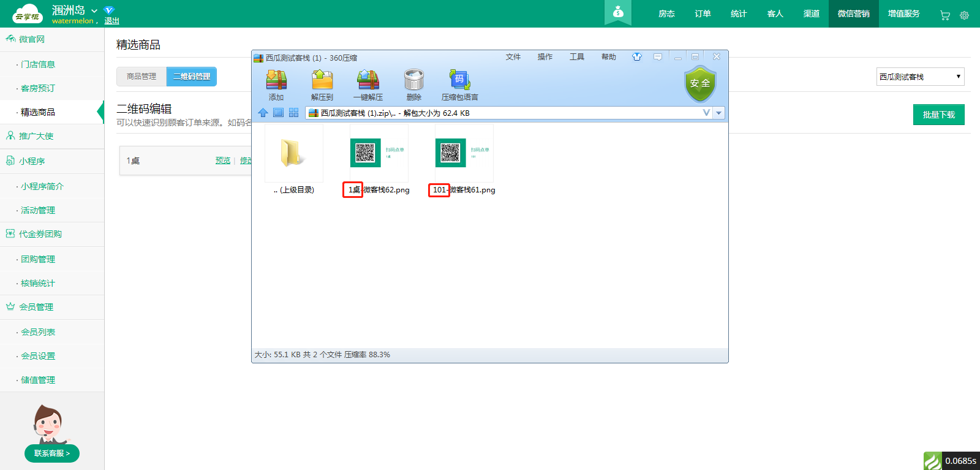This screenshot has height=470, width=980.
Task: Open the shopping cart icon in top bar
Action: point(945,15)
